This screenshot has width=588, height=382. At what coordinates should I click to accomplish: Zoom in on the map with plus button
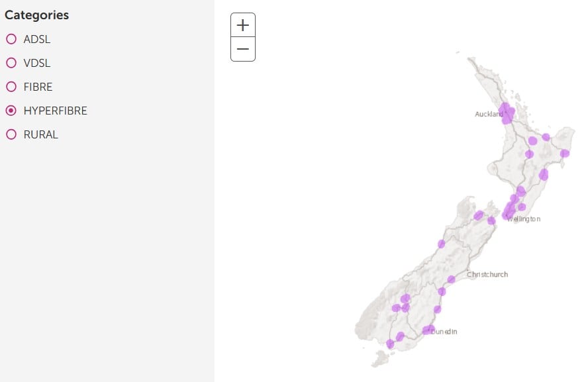[243, 25]
